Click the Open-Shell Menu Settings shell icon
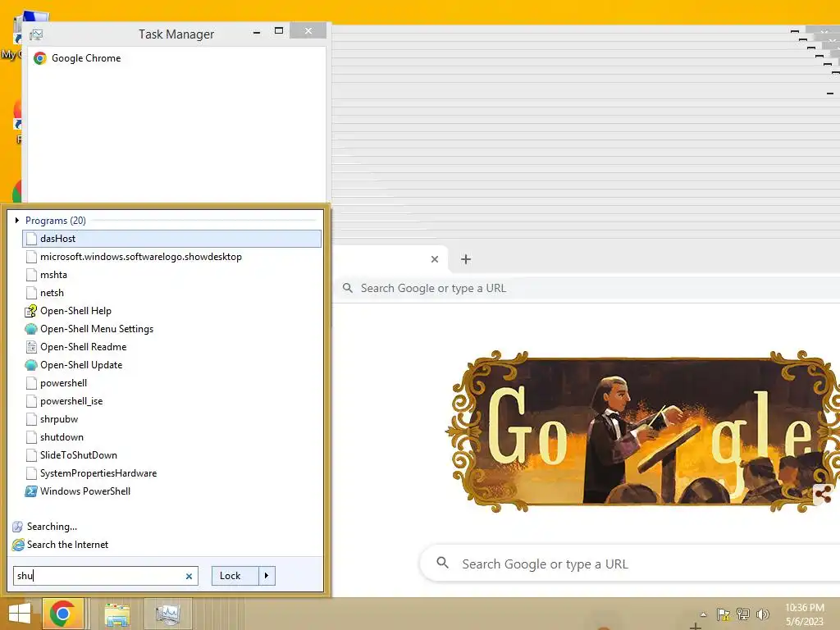Image resolution: width=840 pixels, height=630 pixels. (x=31, y=329)
